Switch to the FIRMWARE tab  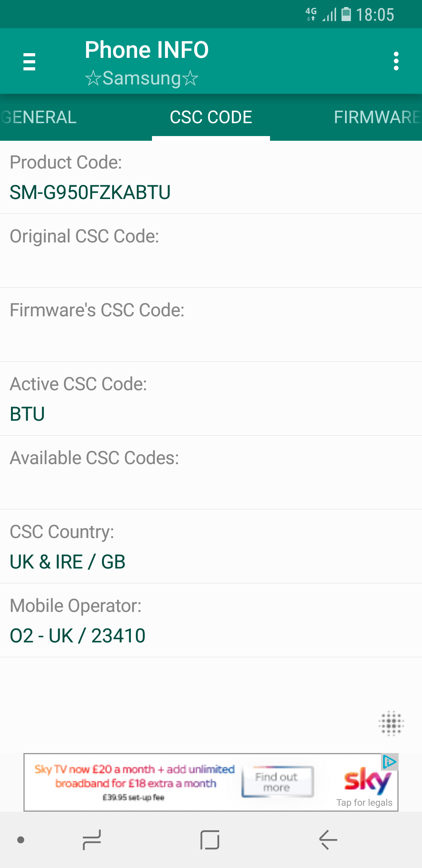click(x=377, y=117)
